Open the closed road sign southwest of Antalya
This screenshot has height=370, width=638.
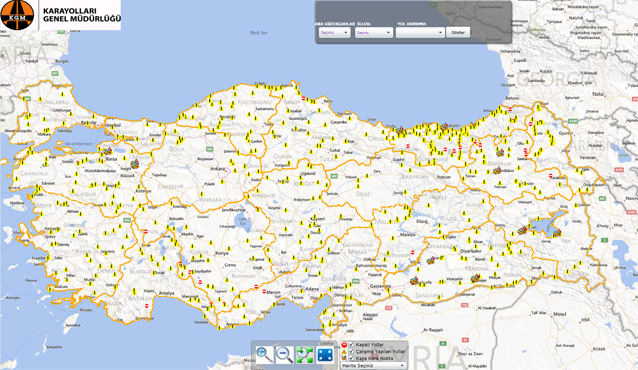pos(147,306)
